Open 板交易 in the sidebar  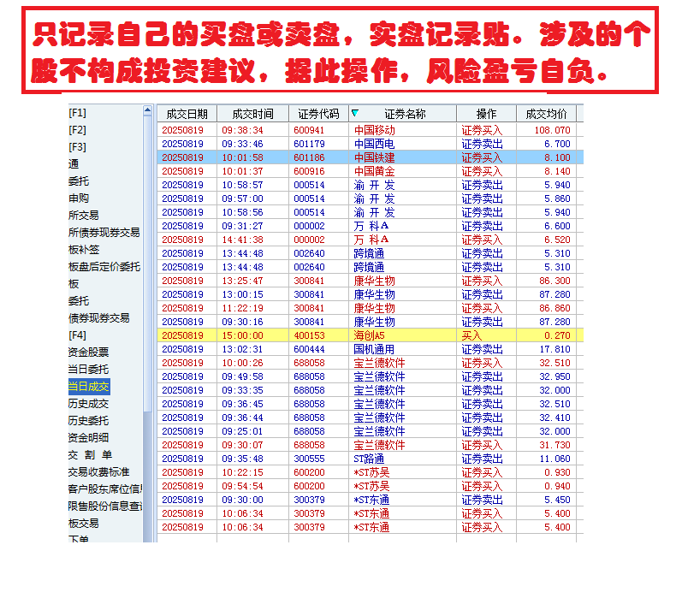(84, 524)
